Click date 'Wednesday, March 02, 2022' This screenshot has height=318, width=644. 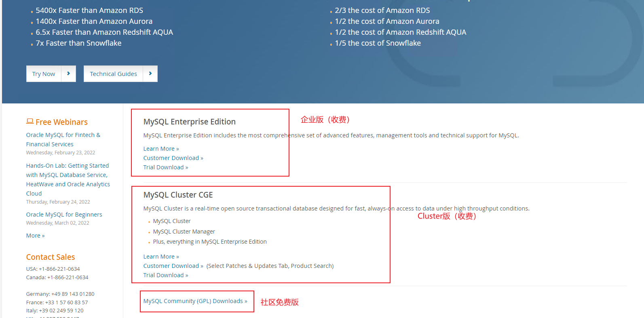pos(58,223)
